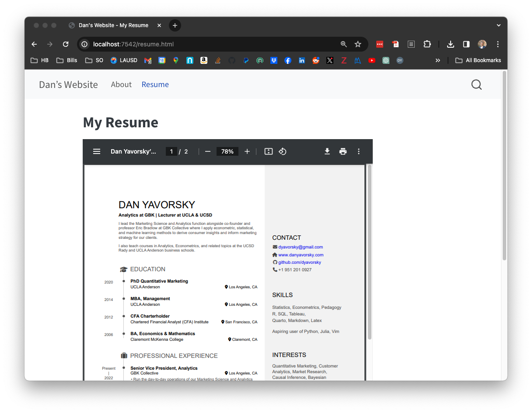Click the PDF page number field
Image resolution: width=532 pixels, height=413 pixels.
(x=171, y=151)
